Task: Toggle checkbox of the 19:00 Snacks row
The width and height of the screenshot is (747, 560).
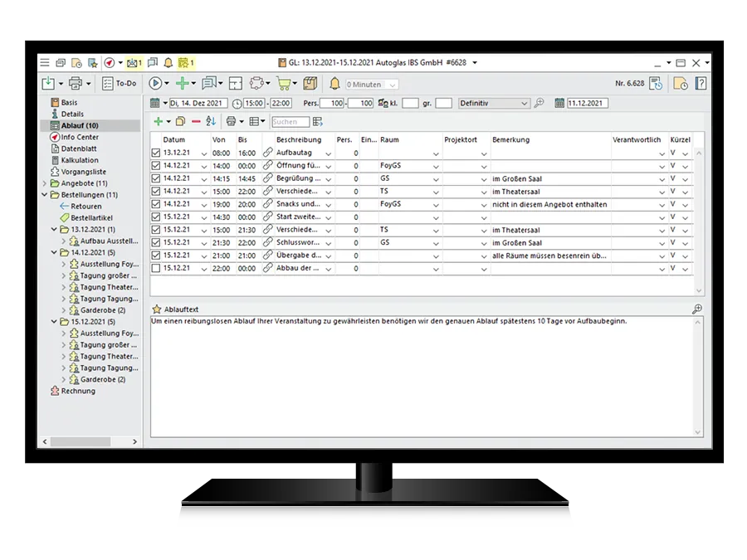Action: (x=156, y=204)
